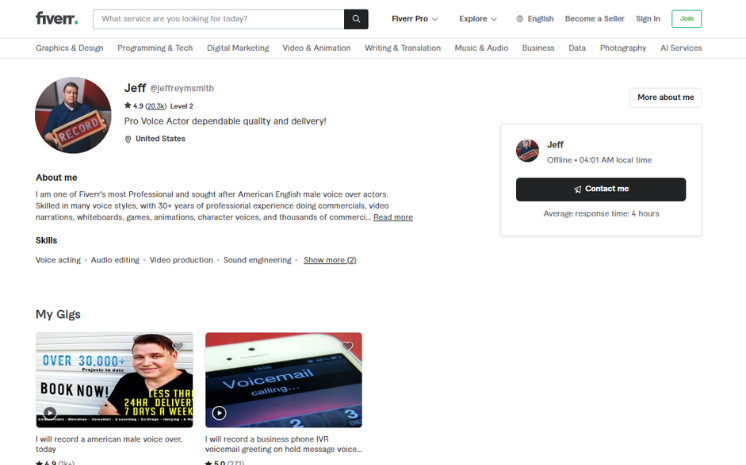The image size is (746, 465).
Task: Click the globe language icon
Action: (520, 19)
